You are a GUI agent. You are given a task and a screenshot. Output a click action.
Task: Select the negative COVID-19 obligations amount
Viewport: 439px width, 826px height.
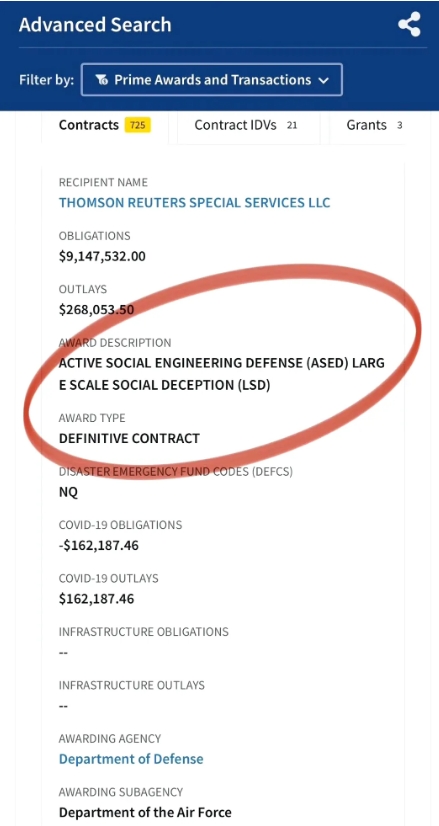(x=99, y=545)
